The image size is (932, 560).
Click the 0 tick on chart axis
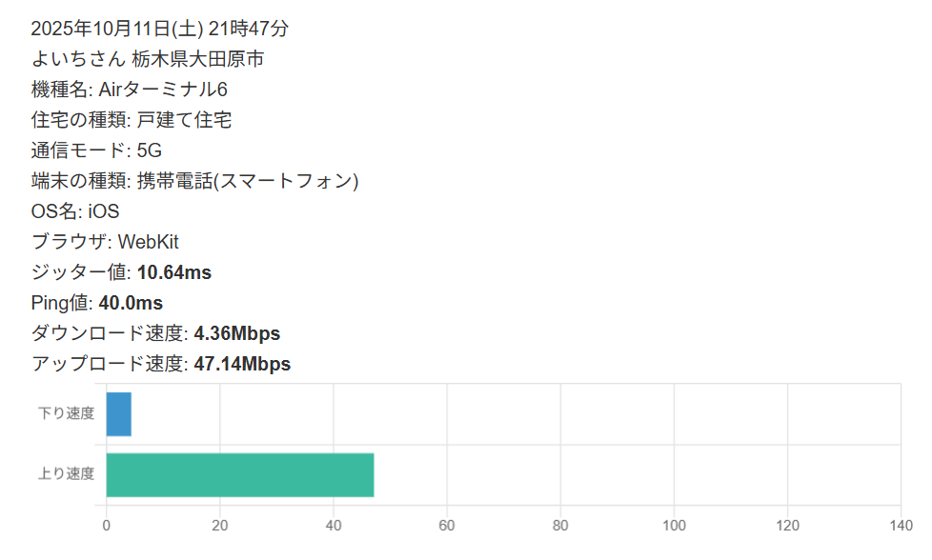[106, 525]
